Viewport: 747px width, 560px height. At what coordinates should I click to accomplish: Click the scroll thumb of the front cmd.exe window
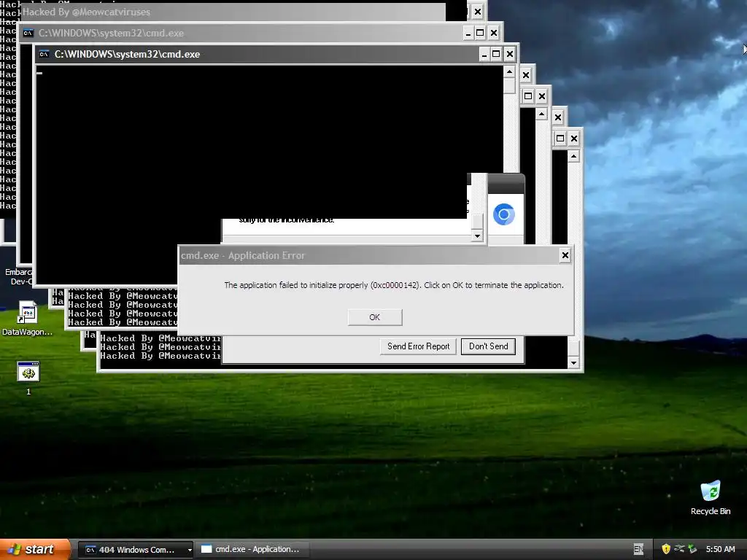509,86
